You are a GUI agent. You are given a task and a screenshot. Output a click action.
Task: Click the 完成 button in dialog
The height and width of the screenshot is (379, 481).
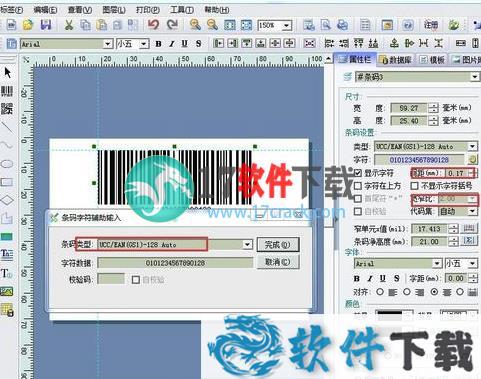point(278,245)
